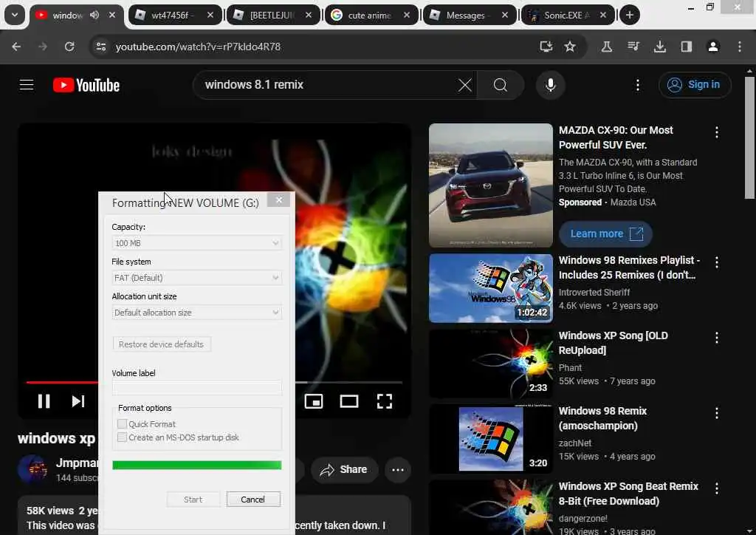Bookmark this page with the star icon
The height and width of the screenshot is (535, 756).
570,47
